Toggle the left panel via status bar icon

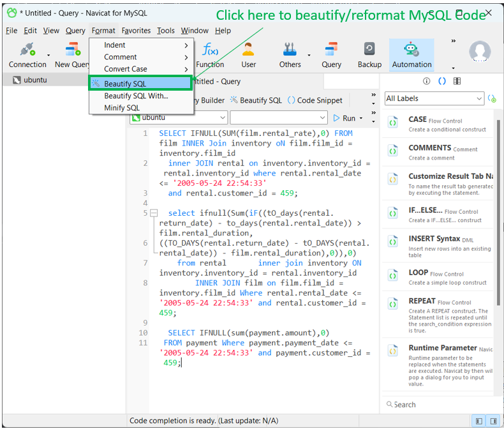pos(479,421)
